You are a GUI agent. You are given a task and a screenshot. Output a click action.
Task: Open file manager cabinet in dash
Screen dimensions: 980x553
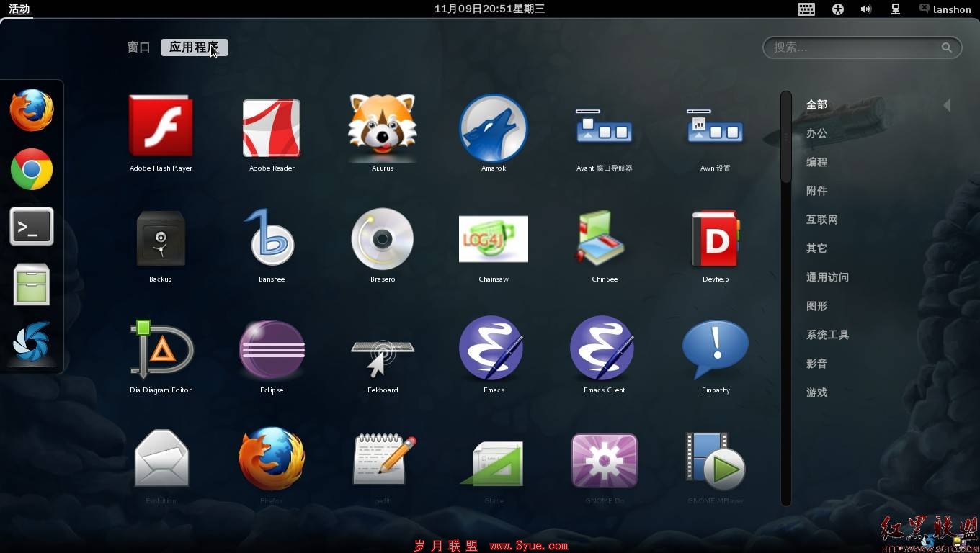[32, 284]
